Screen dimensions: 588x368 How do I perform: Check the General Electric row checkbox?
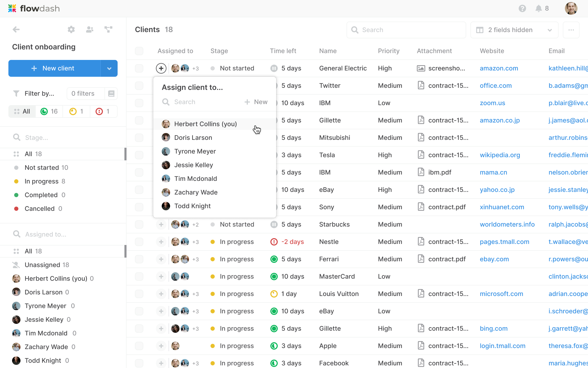point(139,68)
